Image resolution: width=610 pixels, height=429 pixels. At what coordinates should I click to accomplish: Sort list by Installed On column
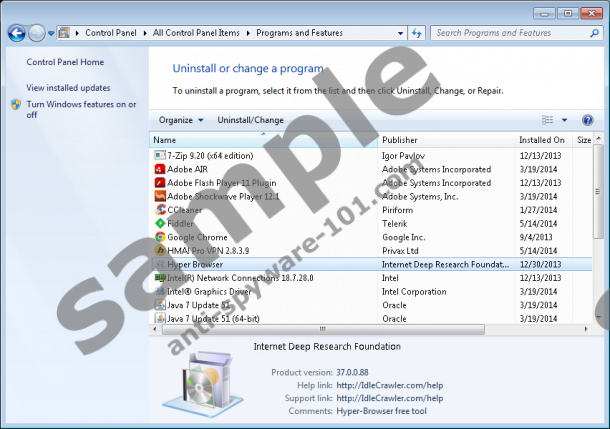pos(541,140)
